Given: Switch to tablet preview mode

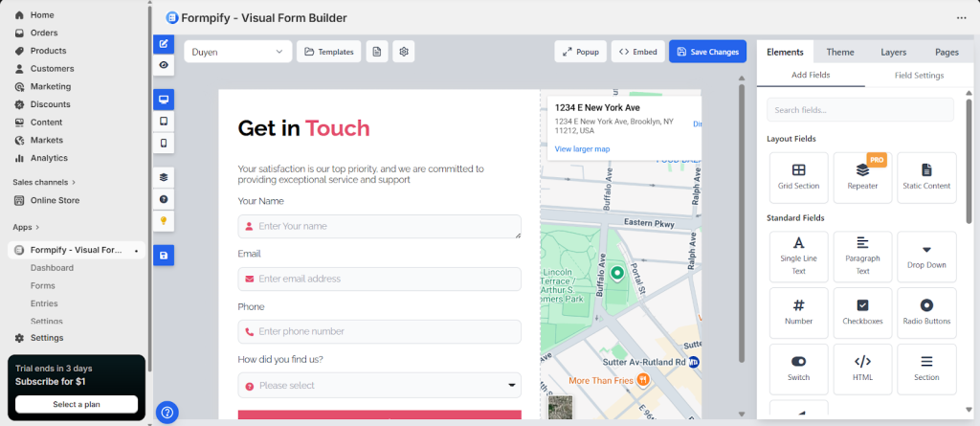Looking at the screenshot, I should tap(164, 122).
